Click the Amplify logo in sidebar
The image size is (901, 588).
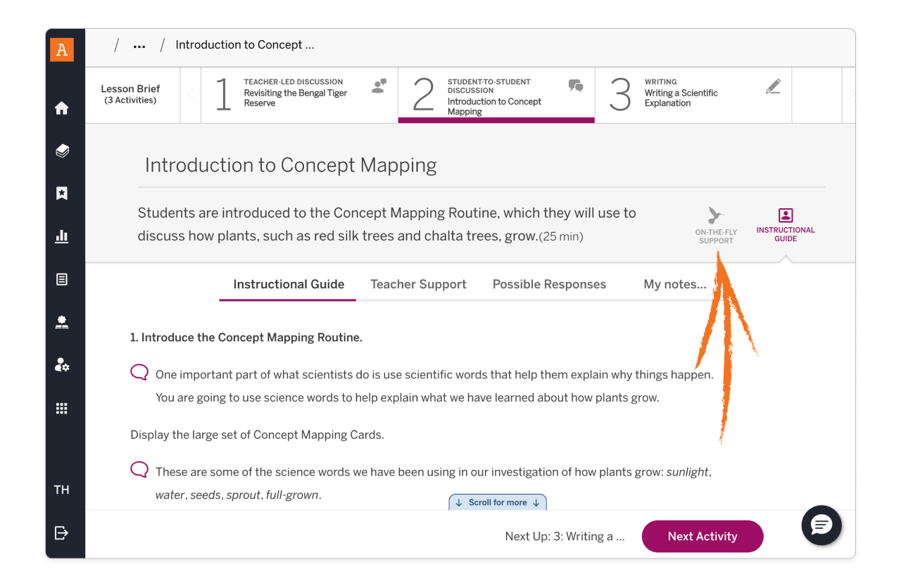pyautogui.click(x=62, y=49)
